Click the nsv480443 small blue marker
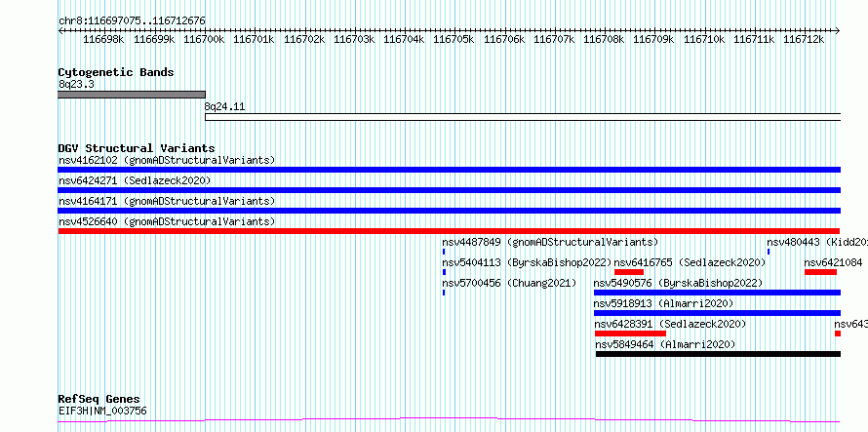The height and width of the screenshot is (432, 868). coord(769,252)
